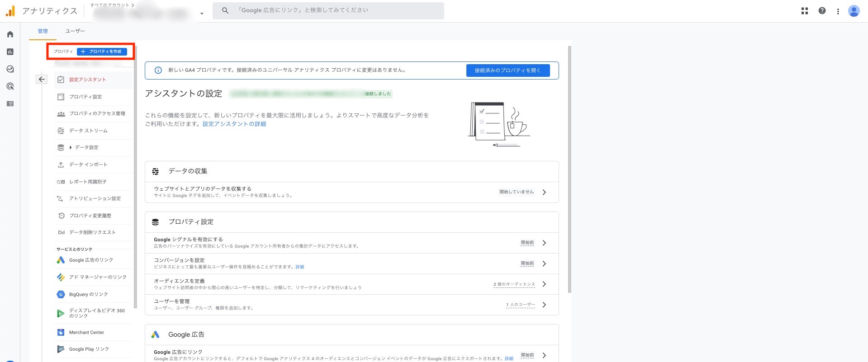Click the データの収集 section heading
Image resolution: width=868 pixels, height=362 pixels.
tap(188, 171)
